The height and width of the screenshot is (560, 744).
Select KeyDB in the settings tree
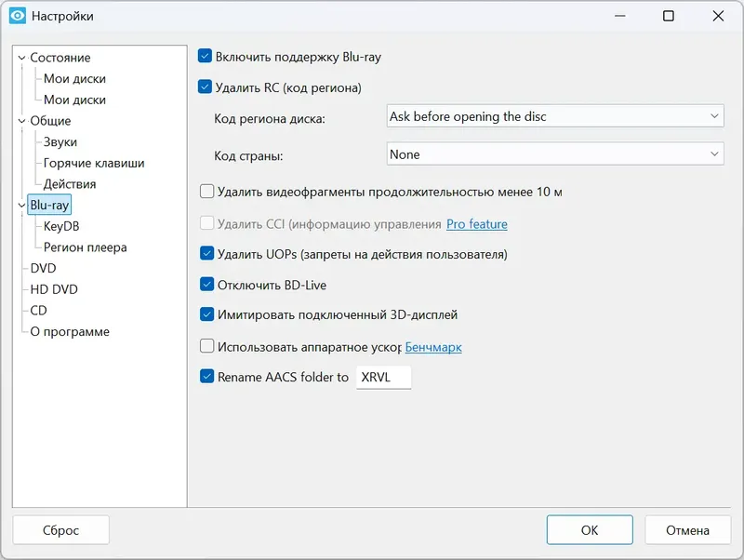point(61,226)
